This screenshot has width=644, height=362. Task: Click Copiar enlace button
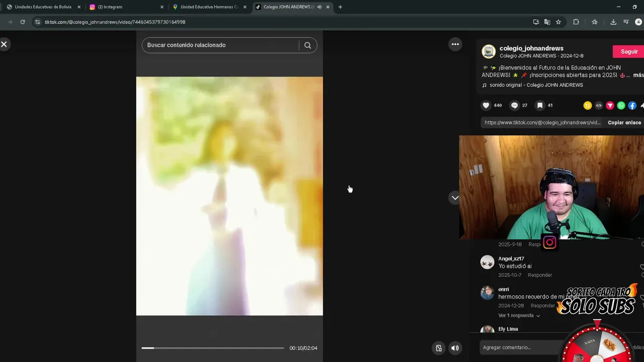click(x=624, y=123)
